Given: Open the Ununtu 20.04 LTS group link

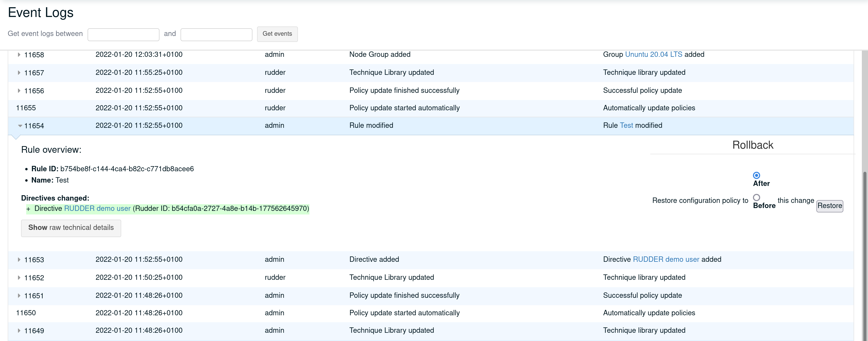Looking at the screenshot, I should pos(654,54).
